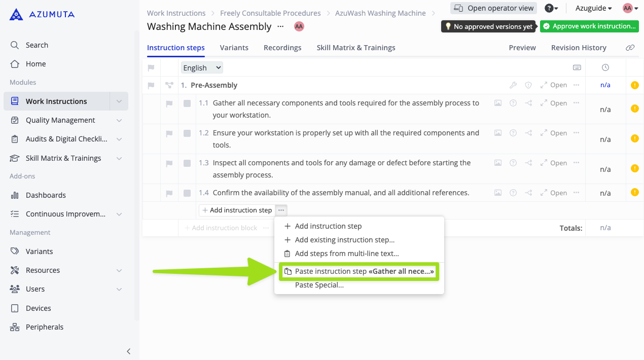
Task: Select Paste instruction step menu entry
Action: click(x=360, y=271)
